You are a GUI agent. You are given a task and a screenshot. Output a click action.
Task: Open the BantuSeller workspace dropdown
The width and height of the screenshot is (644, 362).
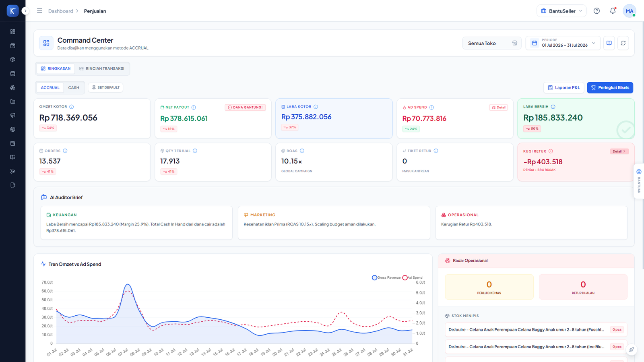[x=561, y=11]
